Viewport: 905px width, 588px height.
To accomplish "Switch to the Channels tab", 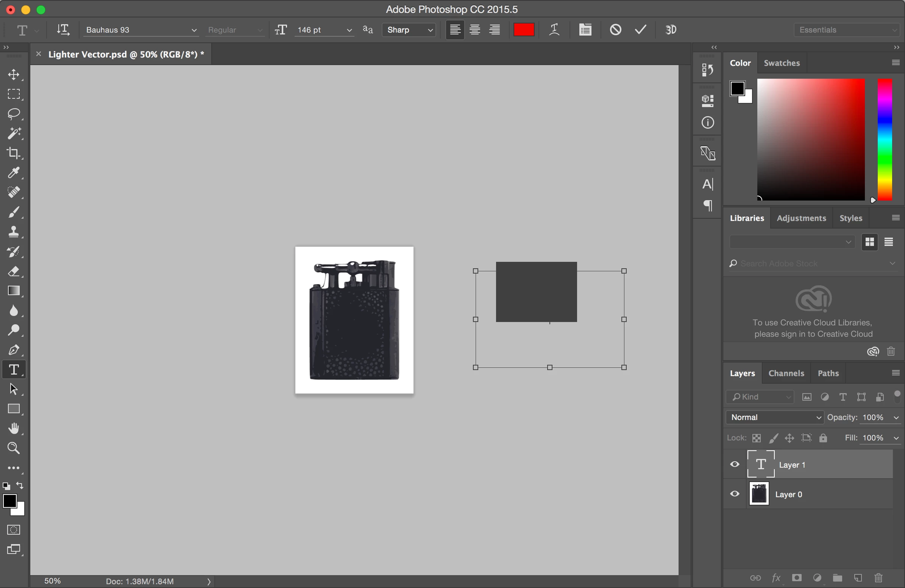I will tap(786, 373).
